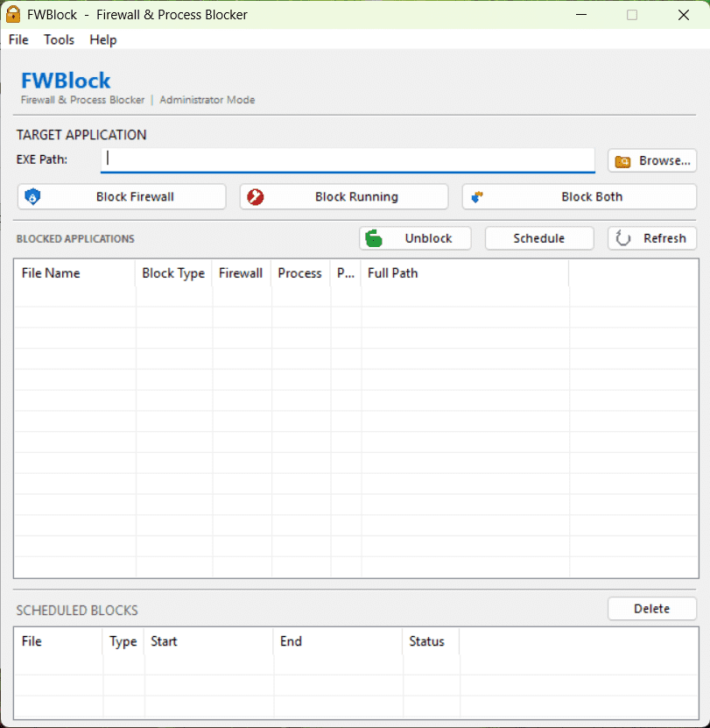Click the Firewall column header

(x=242, y=273)
